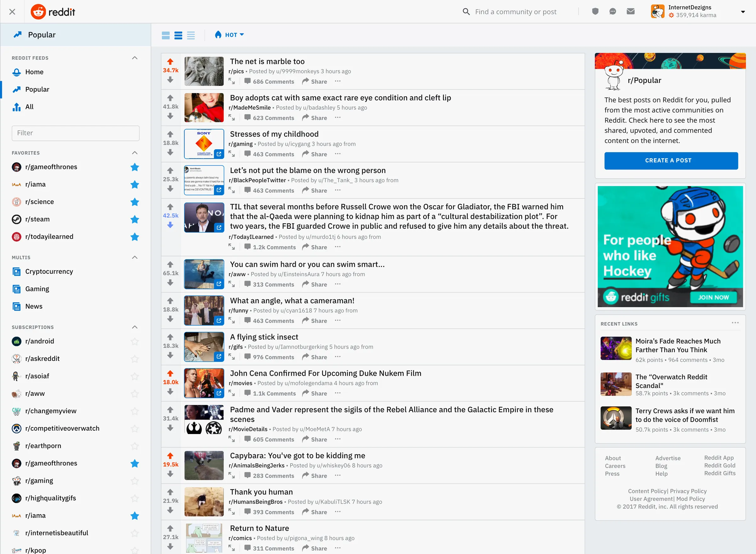Click the trophy/awards icon in top navbar

tap(595, 11)
